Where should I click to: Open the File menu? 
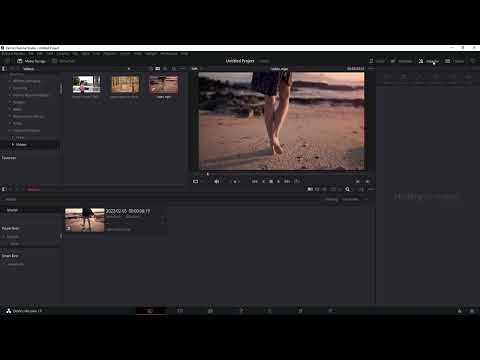(31, 53)
